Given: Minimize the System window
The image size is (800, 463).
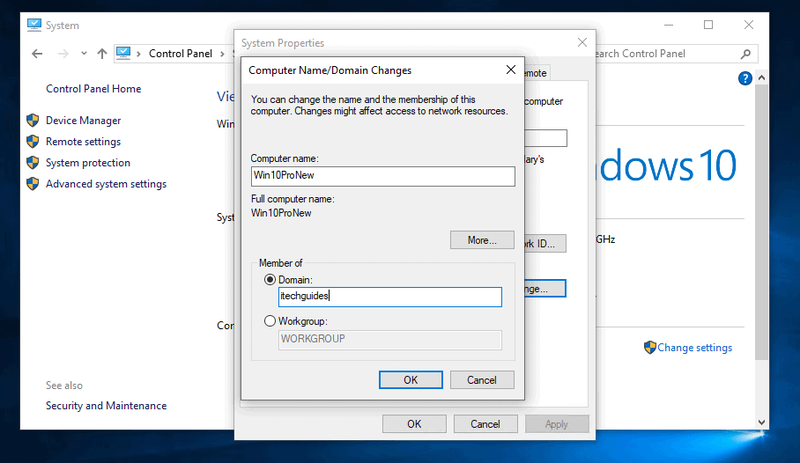Looking at the screenshot, I should click(669, 25).
